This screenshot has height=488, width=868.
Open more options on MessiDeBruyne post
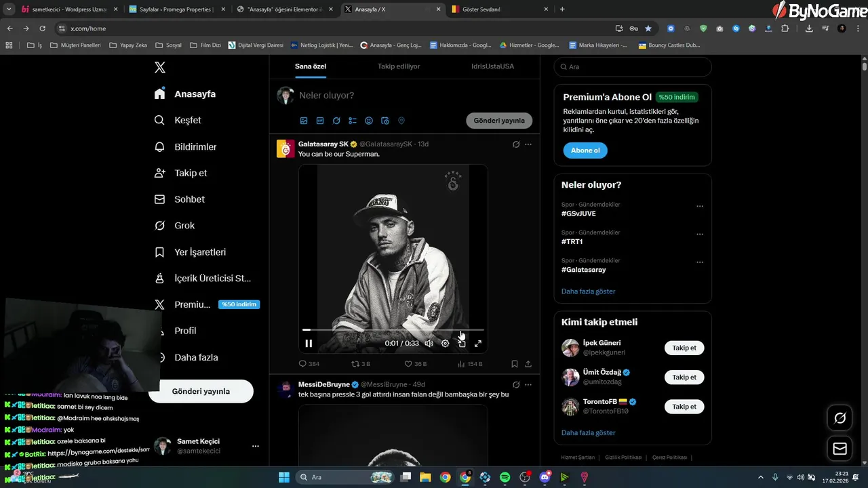click(528, 384)
